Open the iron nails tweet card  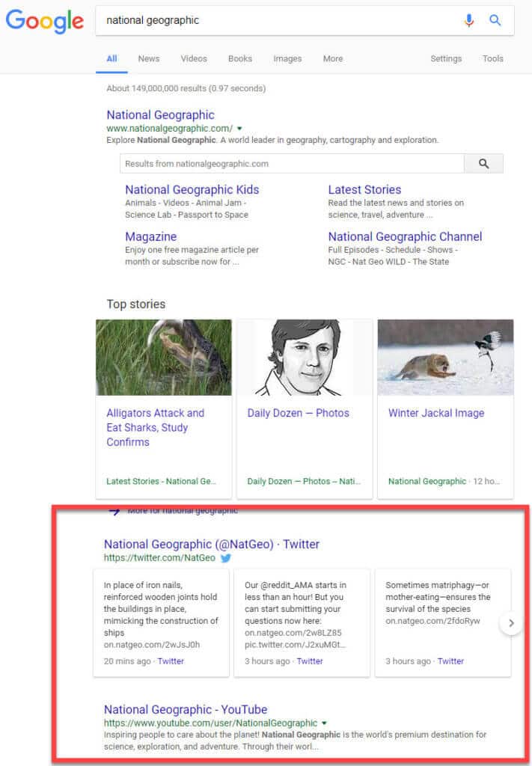click(x=161, y=623)
